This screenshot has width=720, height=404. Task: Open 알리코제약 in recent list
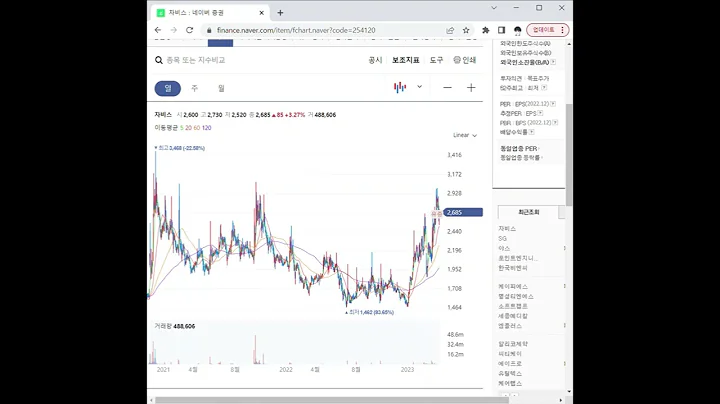(513, 344)
